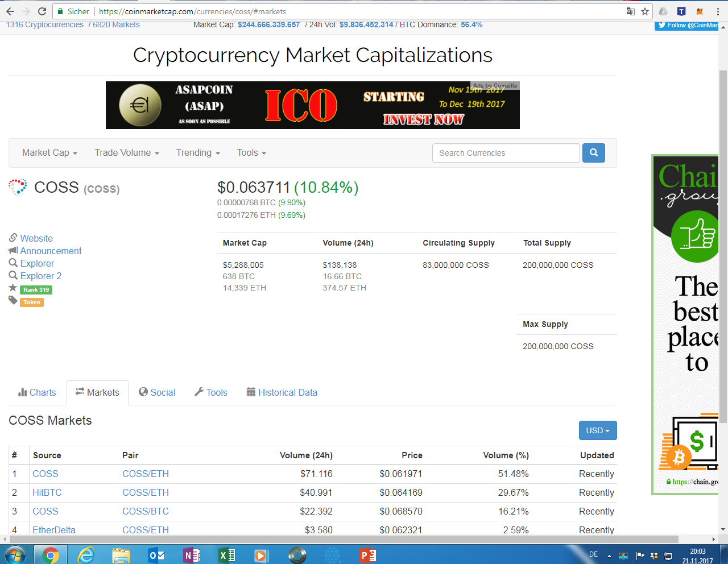Click the vertical page scrollbar
Viewport: 728px width, 564px height.
point(723,247)
